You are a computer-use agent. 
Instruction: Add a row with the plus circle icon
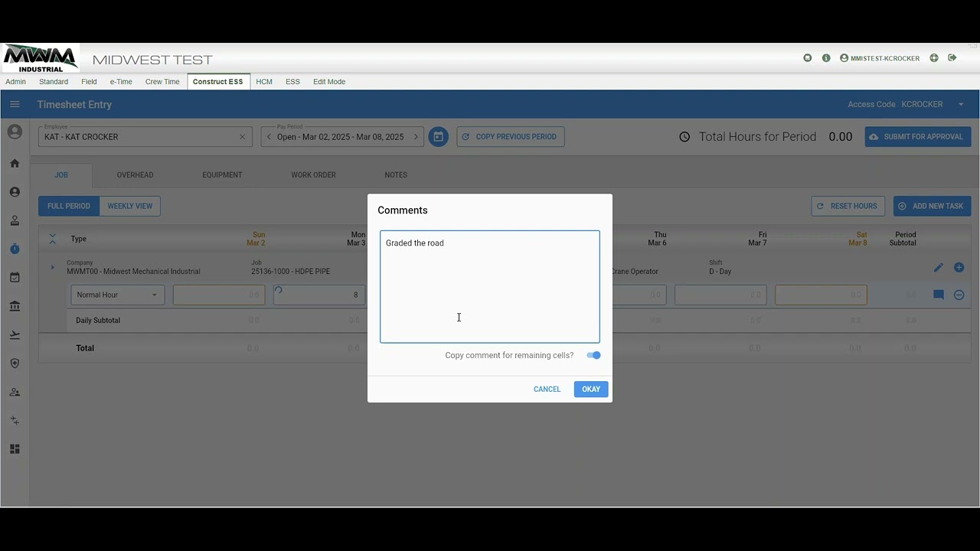tap(959, 268)
